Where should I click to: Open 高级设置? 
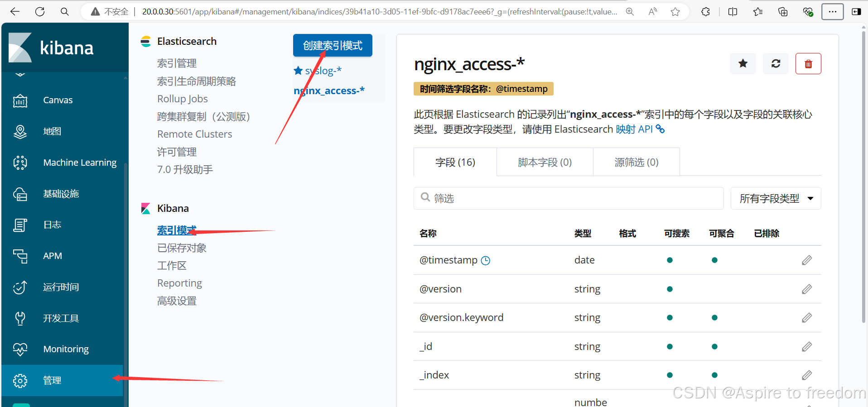point(177,301)
